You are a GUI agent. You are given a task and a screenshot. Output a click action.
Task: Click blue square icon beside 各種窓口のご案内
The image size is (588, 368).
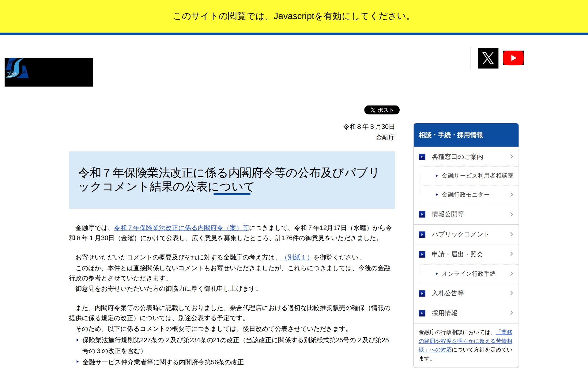click(x=422, y=157)
